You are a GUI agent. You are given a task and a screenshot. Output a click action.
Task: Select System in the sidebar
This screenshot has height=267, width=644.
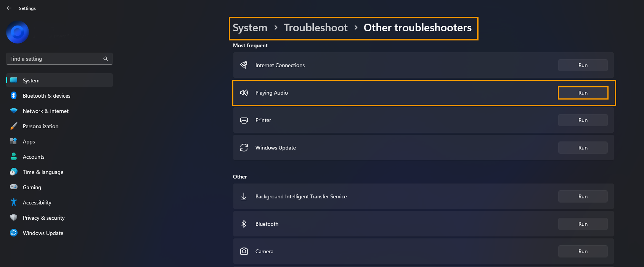(59, 80)
